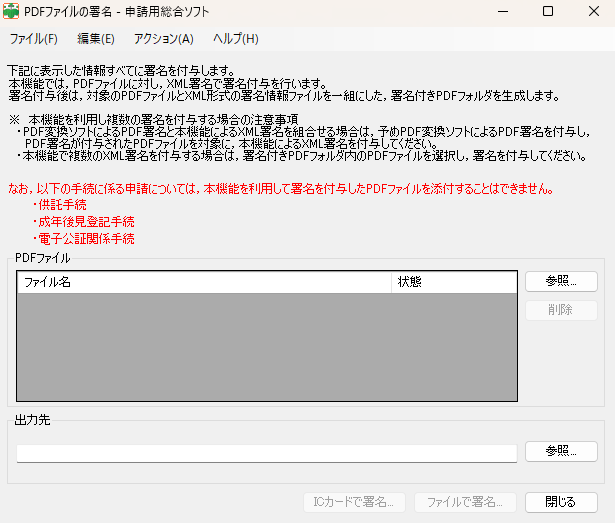Click the ファイル名 column header
615x523 pixels.
(204, 282)
